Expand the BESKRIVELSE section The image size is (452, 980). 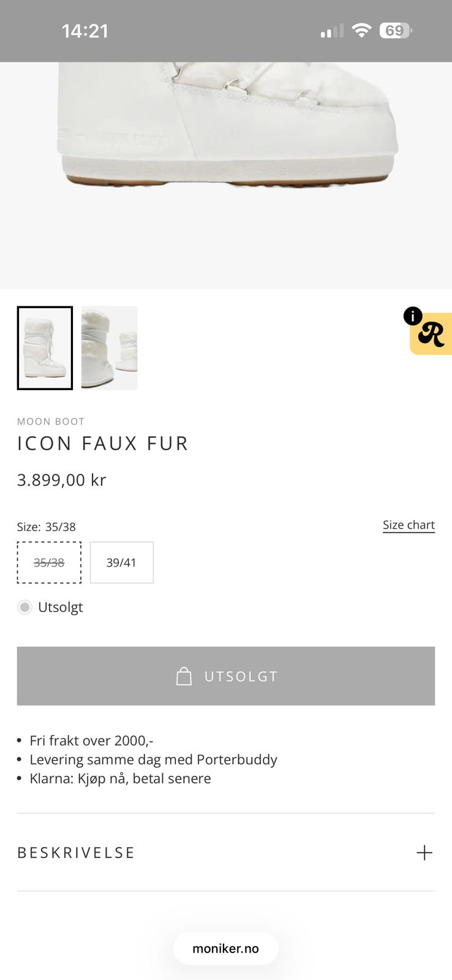226,853
